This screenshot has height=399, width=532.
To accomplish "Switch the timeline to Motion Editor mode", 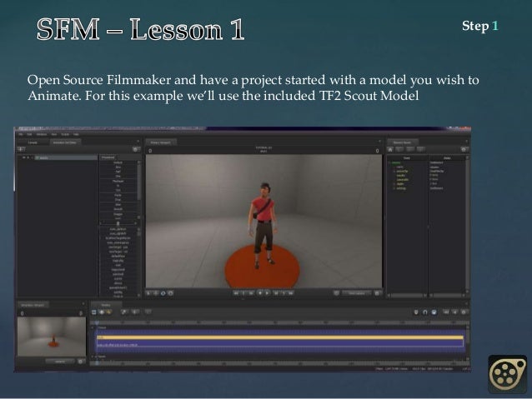I will coord(101,312).
